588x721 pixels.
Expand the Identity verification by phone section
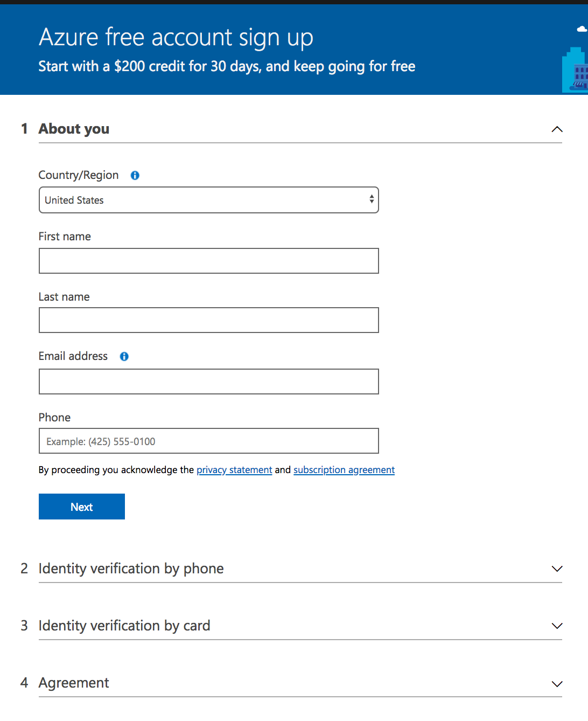coord(557,569)
